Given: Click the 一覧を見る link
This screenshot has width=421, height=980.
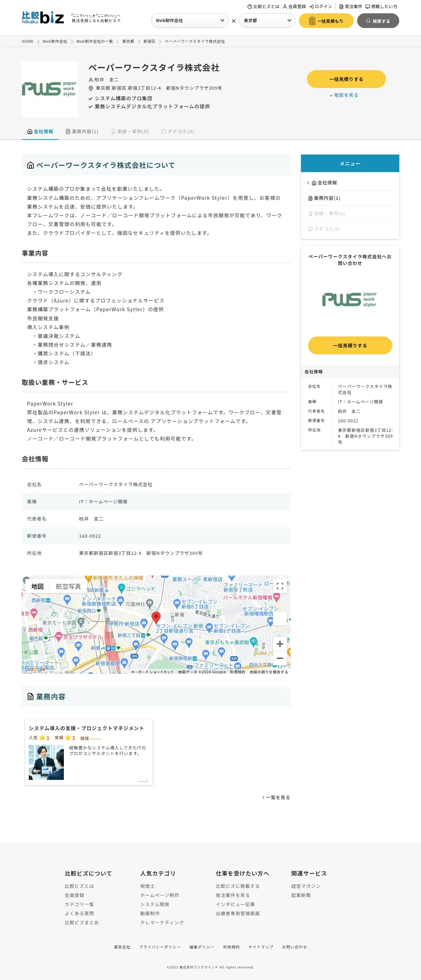Looking at the screenshot, I should tap(276, 797).
